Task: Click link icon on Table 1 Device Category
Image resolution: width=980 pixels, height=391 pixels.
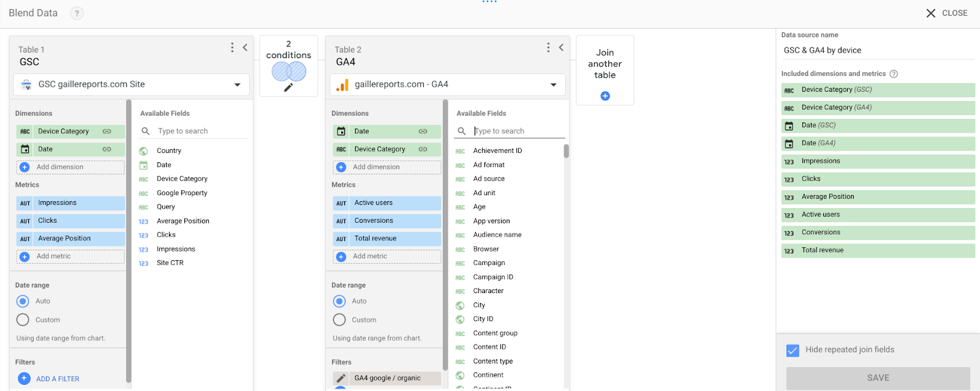Action: 107,131
